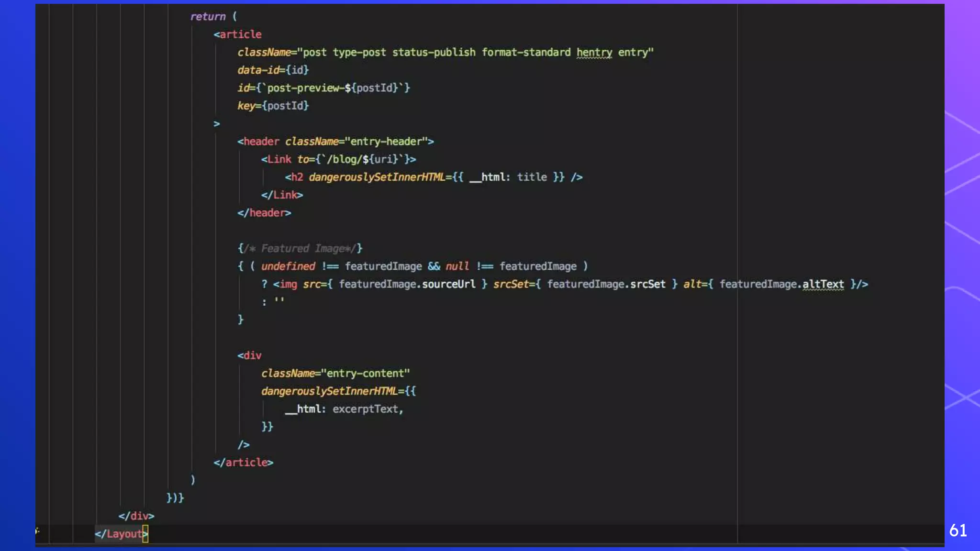Click h2 dangerouslySetInnerHTML title line
Viewport: 980px width, 551px height.
[x=433, y=177]
